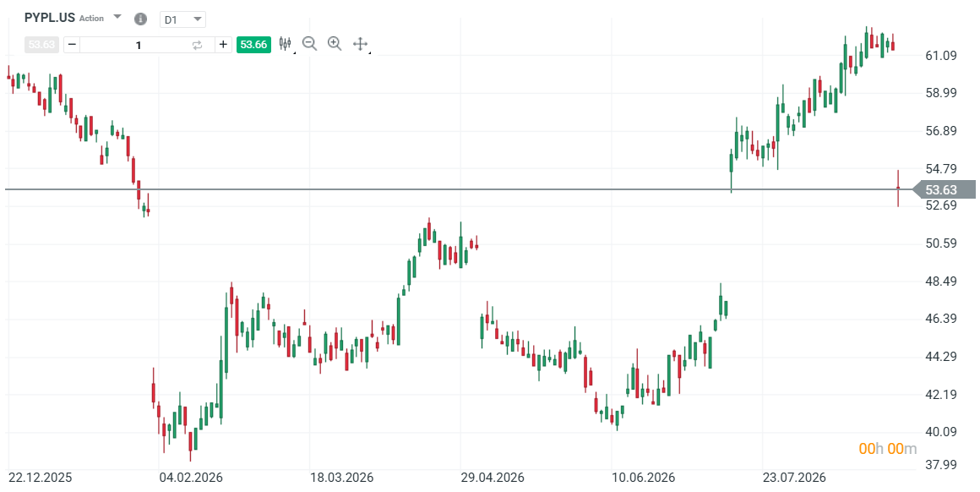Click the volume input field showing 1
980x492 pixels.
139,45
